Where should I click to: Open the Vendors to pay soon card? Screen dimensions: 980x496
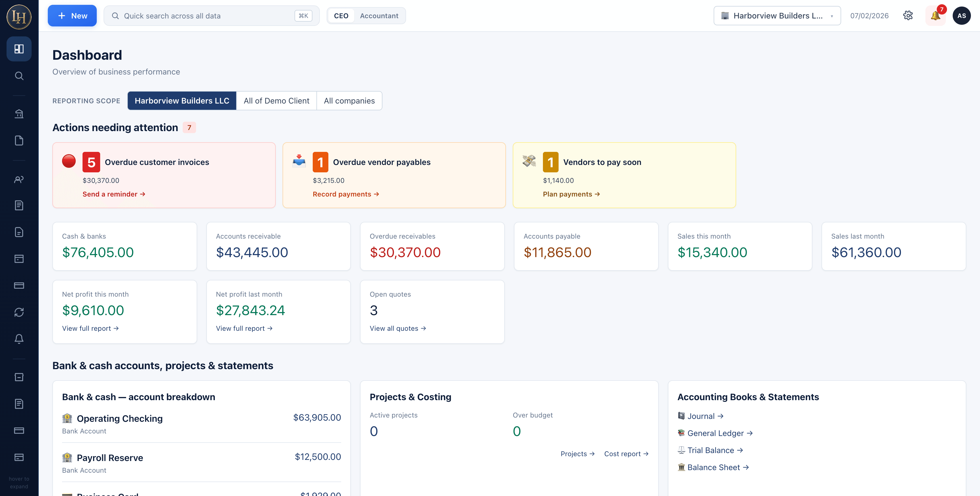pos(624,175)
